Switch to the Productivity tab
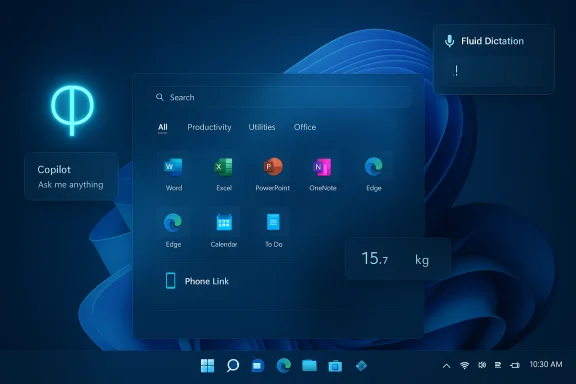The width and height of the screenshot is (576, 384). 209,127
